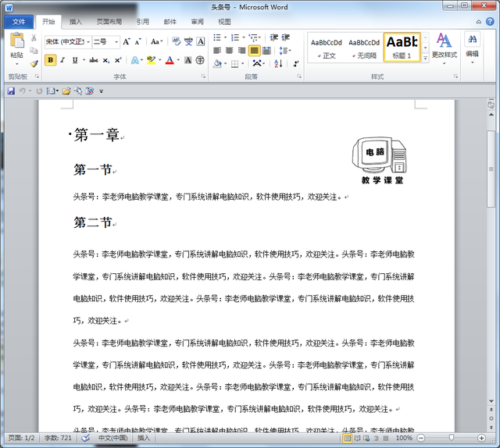The width and height of the screenshot is (500, 448).
Task: Click Sort A-Z icon
Action: click(278, 64)
